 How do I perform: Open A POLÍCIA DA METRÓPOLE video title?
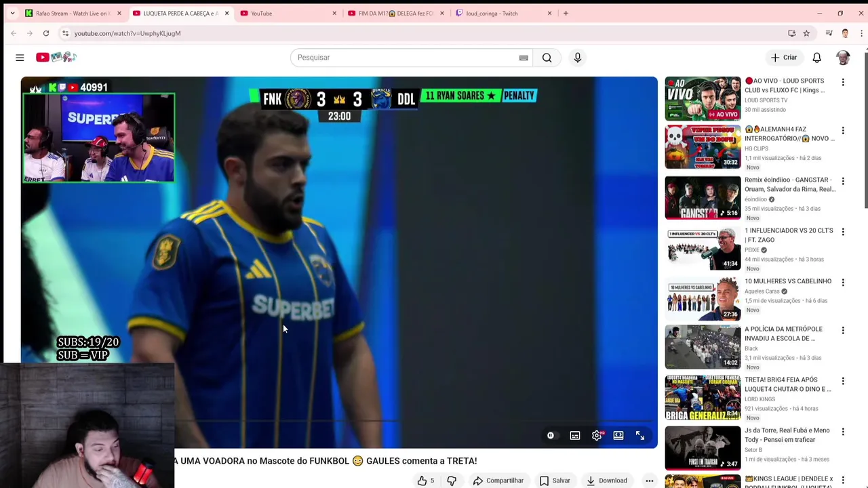pyautogui.click(x=783, y=333)
